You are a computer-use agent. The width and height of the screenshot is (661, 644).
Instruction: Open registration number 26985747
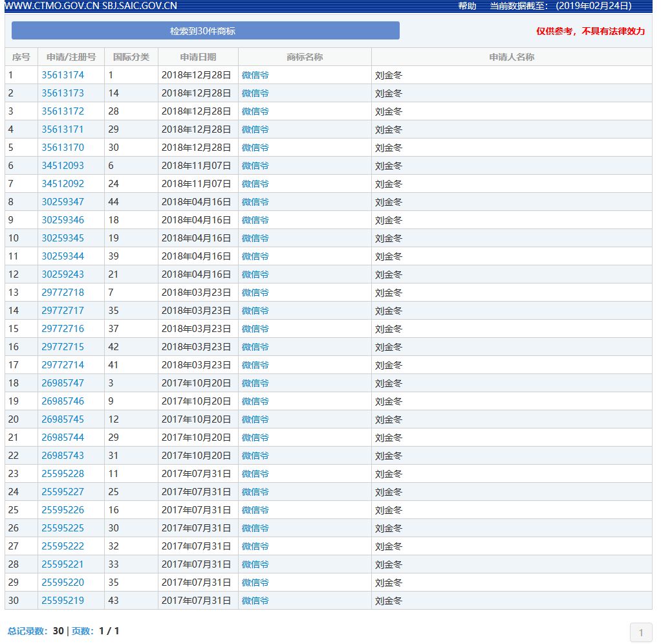coord(63,383)
